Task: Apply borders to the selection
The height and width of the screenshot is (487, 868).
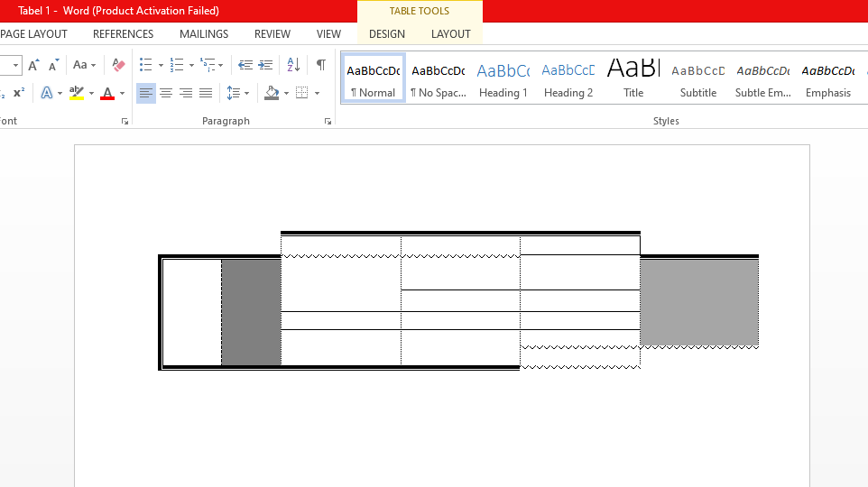Action: click(302, 93)
